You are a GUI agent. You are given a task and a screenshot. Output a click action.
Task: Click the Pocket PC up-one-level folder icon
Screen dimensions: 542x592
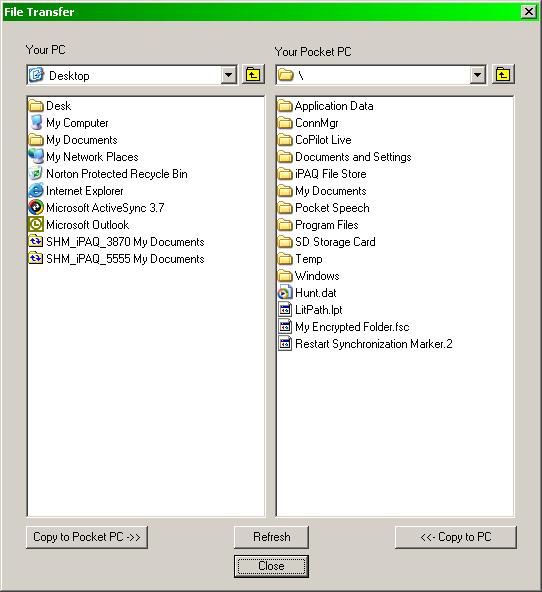(503, 75)
